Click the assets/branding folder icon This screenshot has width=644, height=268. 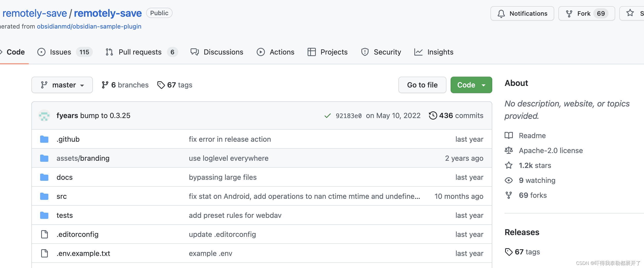coord(44,158)
